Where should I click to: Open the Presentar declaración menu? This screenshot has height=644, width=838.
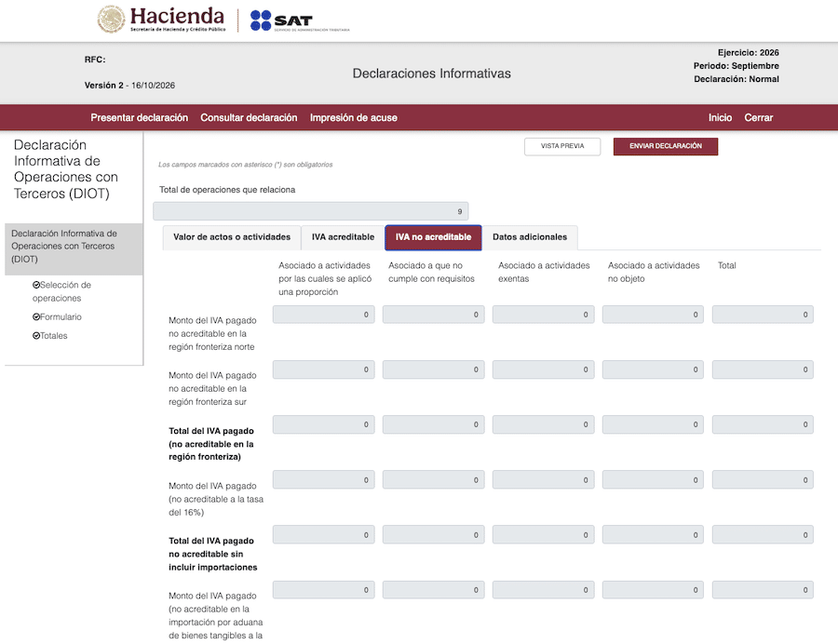coord(139,117)
